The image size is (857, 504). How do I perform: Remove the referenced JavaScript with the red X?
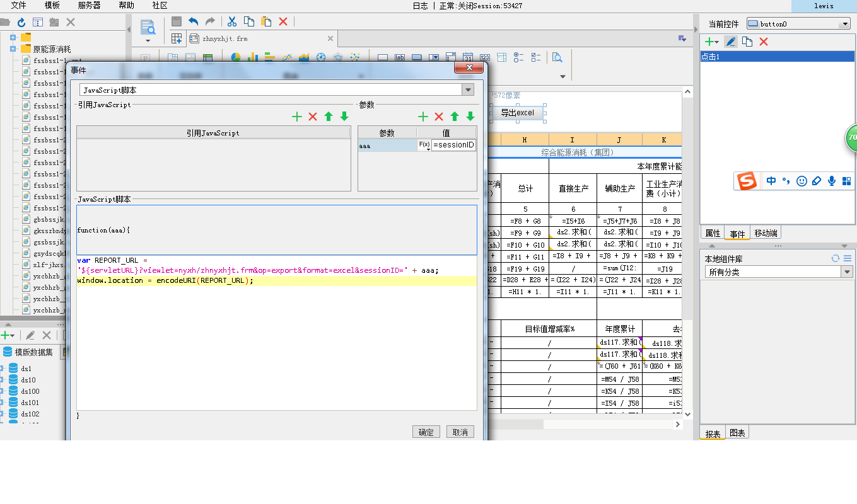313,117
